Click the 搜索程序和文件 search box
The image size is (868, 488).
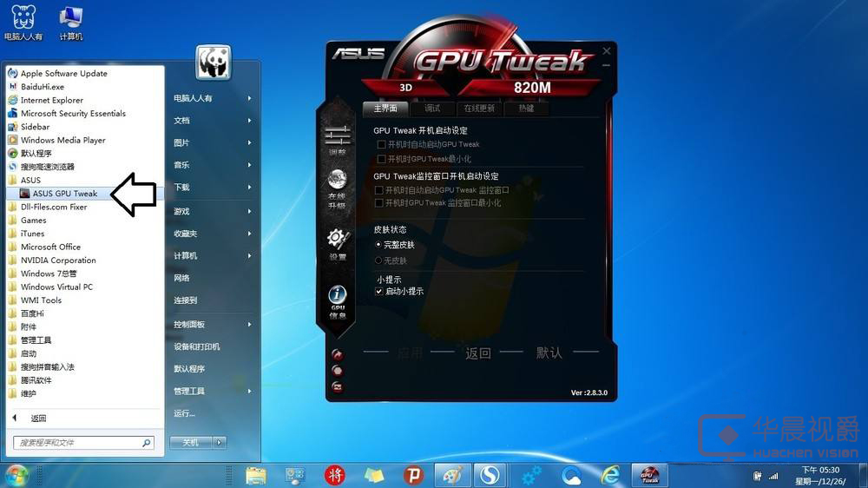pyautogui.click(x=83, y=443)
